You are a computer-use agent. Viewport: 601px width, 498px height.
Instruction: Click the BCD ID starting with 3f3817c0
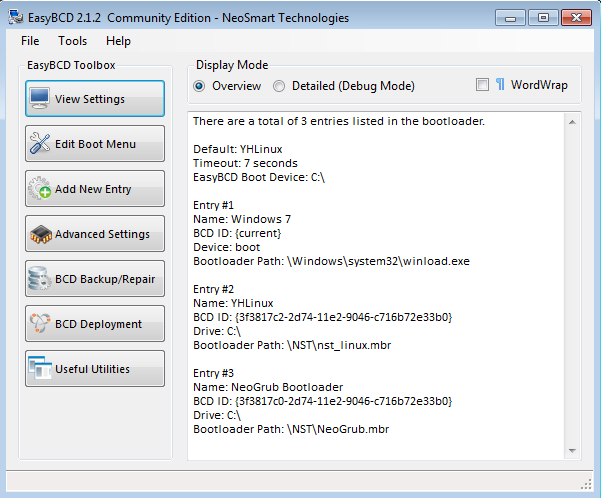pyautogui.click(x=323, y=401)
